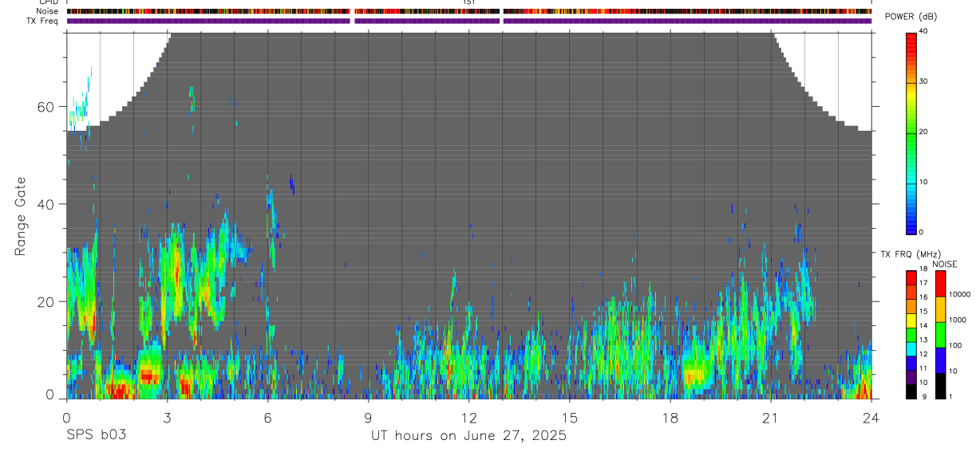
Task: Click the SPS b03 radar beam label
Action: pyautogui.click(x=95, y=435)
